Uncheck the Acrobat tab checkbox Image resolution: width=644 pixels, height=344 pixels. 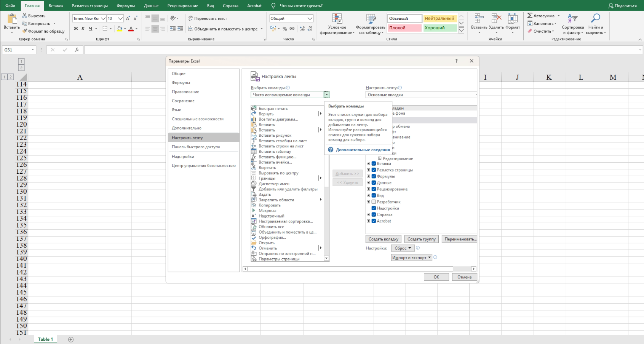click(374, 221)
